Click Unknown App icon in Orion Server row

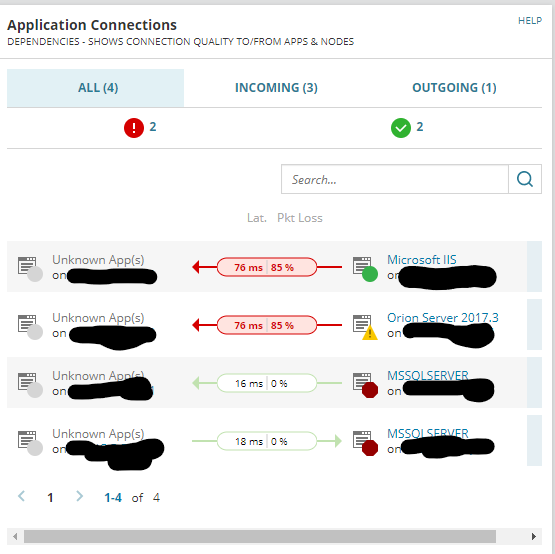[x=30, y=327]
